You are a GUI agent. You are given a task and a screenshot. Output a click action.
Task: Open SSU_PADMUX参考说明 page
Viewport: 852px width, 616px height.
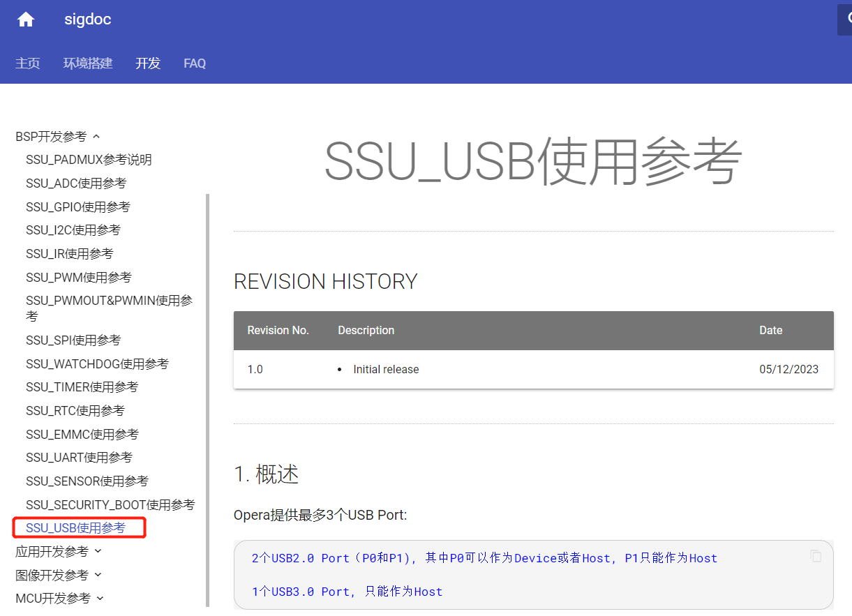coord(89,160)
